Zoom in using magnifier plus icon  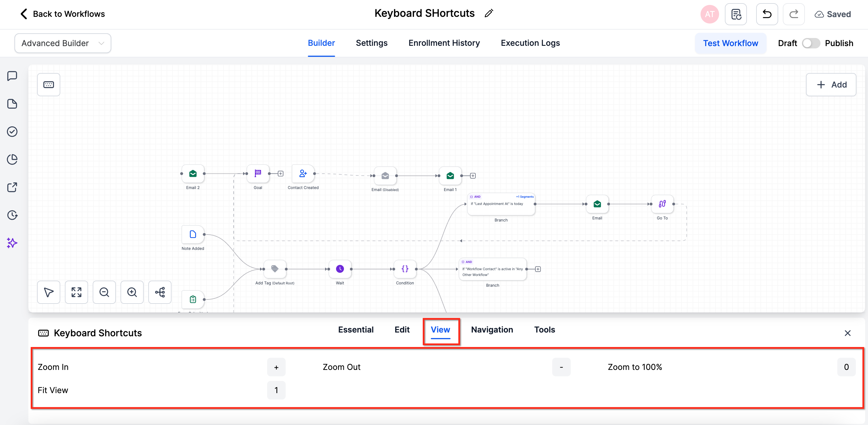coord(132,292)
